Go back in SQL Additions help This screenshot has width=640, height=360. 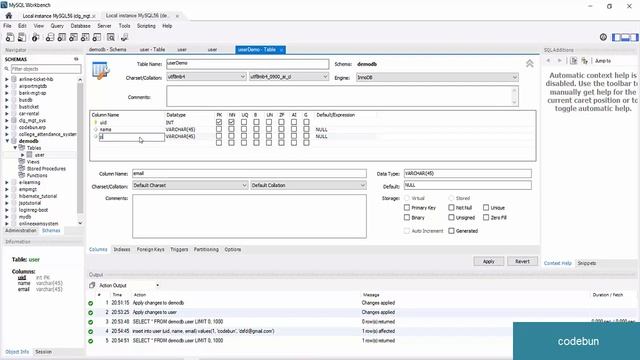pos(549,61)
